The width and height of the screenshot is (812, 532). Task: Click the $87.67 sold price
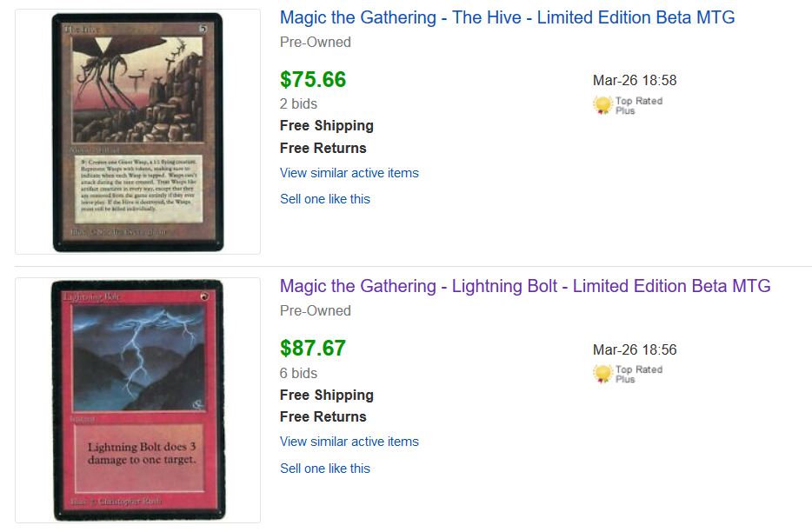coord(313,349)
